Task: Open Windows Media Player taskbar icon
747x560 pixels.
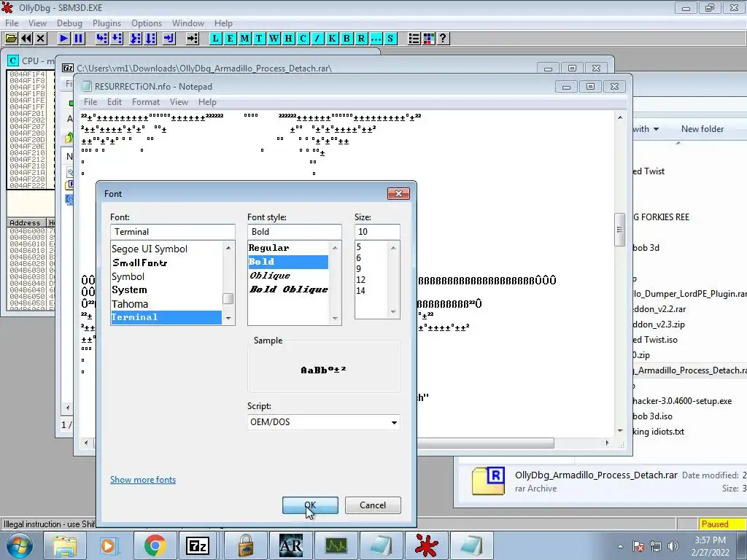Action: pyautogui.click(x=108, y=545)
